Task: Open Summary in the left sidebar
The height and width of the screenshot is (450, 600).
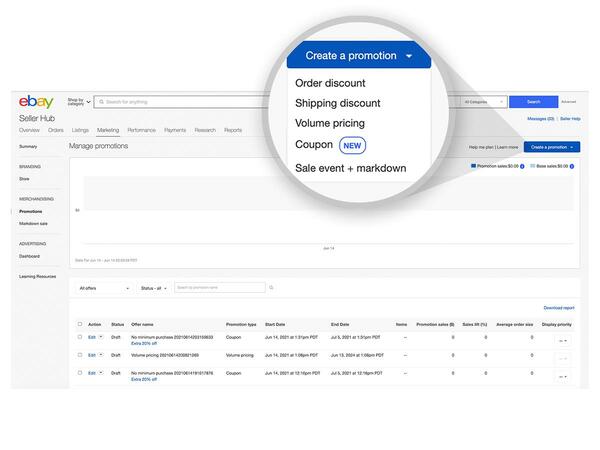Action: [x=28, y=147]
